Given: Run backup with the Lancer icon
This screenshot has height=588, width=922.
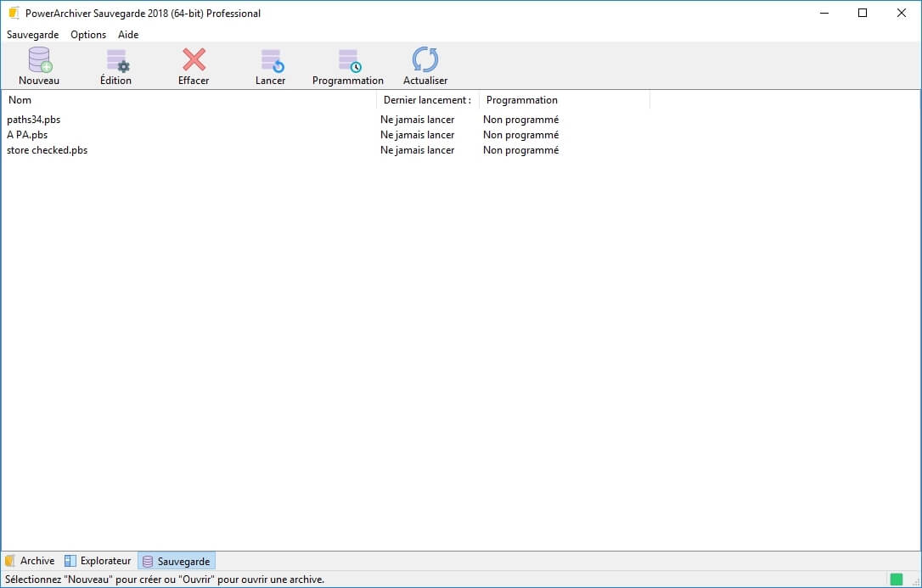Looking at the screenshot, I should pos(270,61).
